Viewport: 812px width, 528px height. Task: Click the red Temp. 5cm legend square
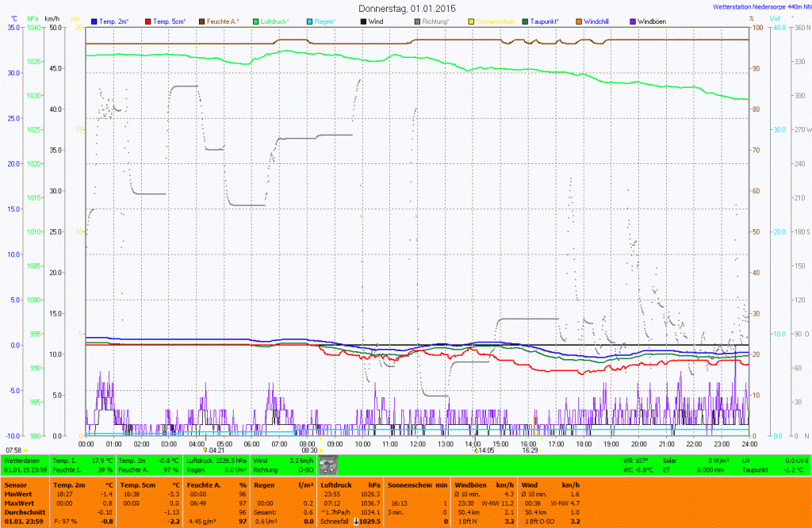(148, 20)
